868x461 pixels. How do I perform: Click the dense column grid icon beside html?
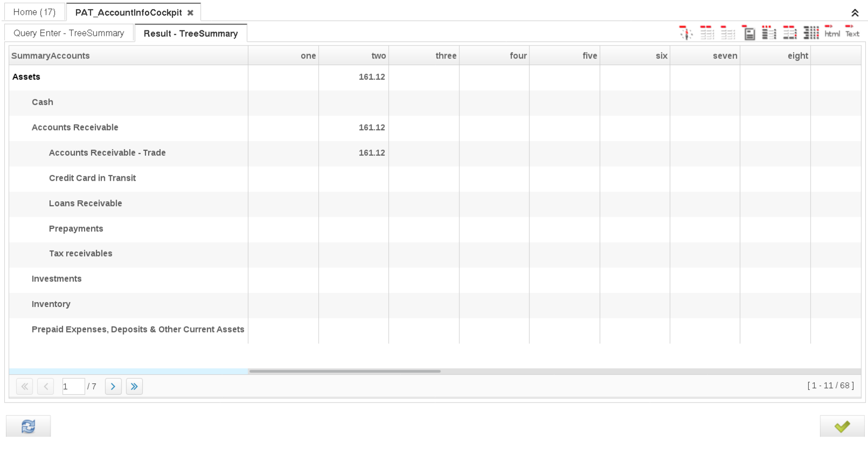pyautogui.click(x=811, y=33)
